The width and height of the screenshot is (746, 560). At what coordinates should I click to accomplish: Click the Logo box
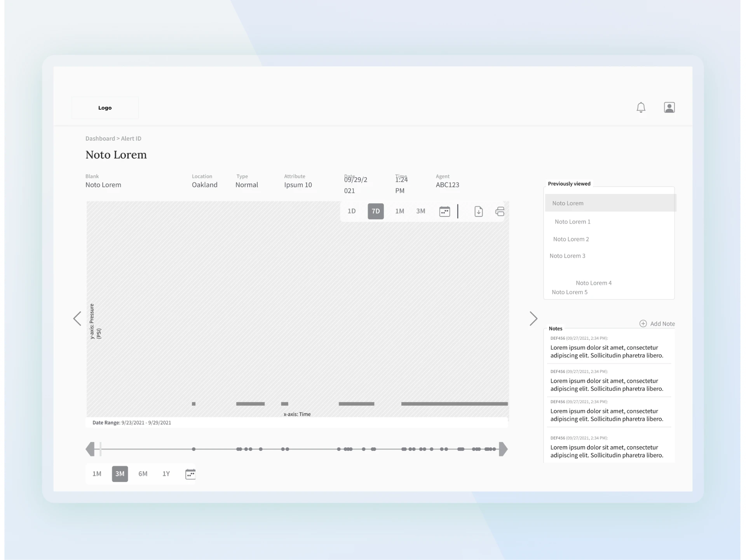point(105,108)
